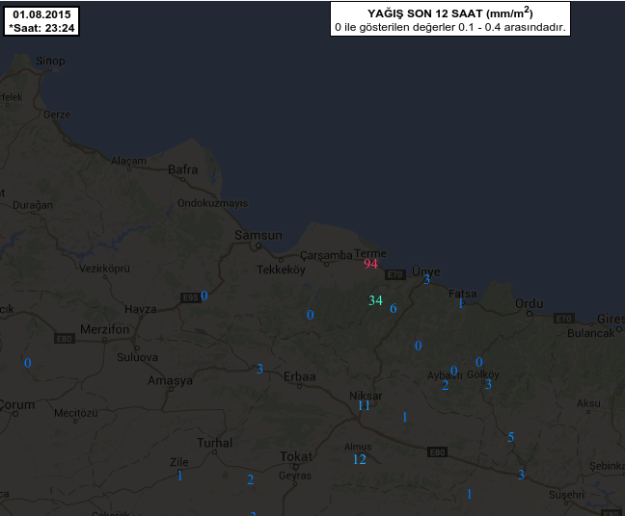Click the E70 road sign beside Ünye
Viewport: 625px width, 516px height.
point(395,275)
